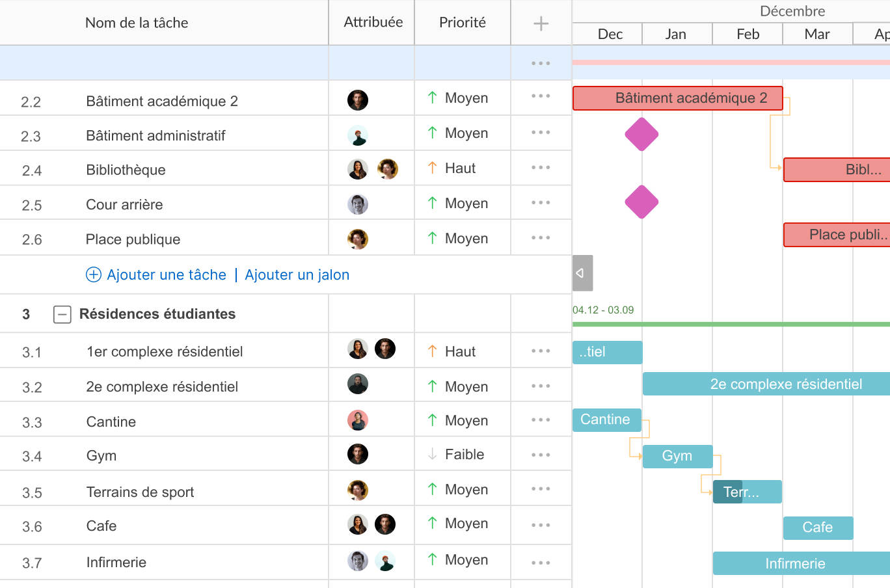Open three-dot menu for Bibliothèque row
Screen dimensions: 890x588
541,168
